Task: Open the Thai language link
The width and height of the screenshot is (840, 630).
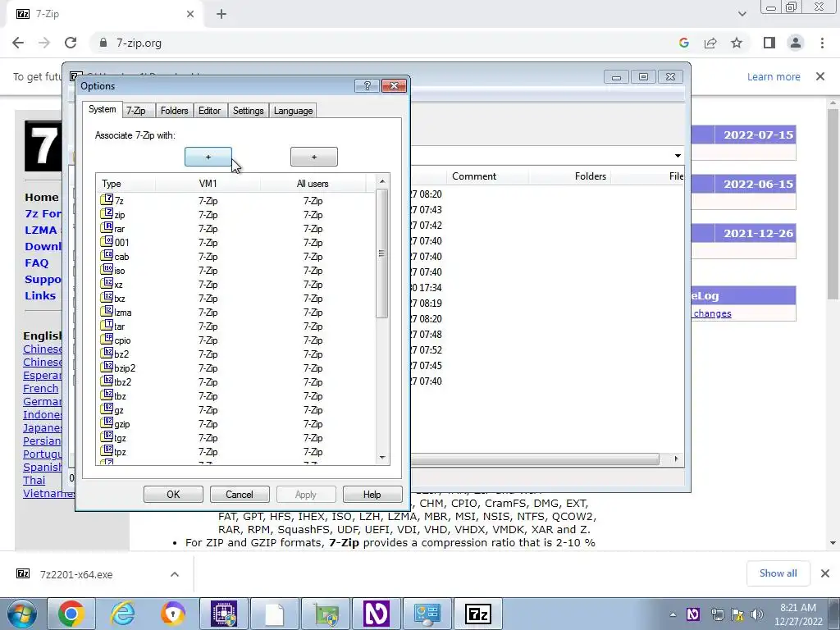Action: pyautogui.click(x=34, y=481)
